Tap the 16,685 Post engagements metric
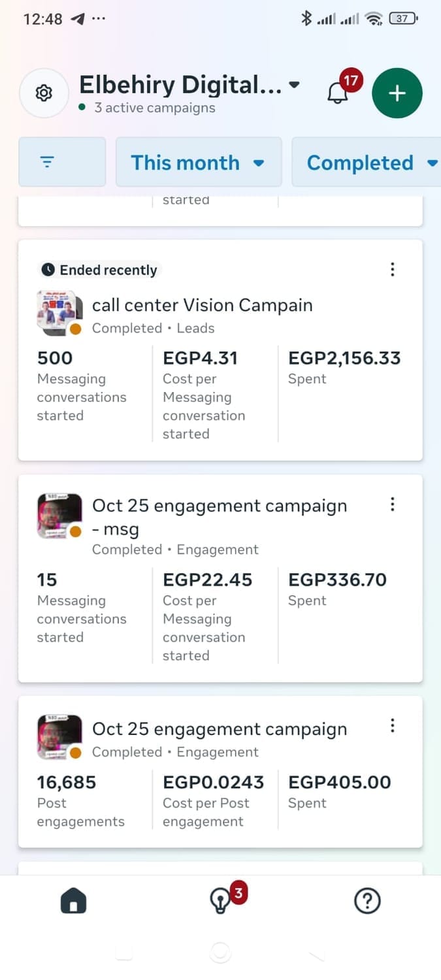Image resolution: width=441 pixels, height=980 pixels. 80,801
